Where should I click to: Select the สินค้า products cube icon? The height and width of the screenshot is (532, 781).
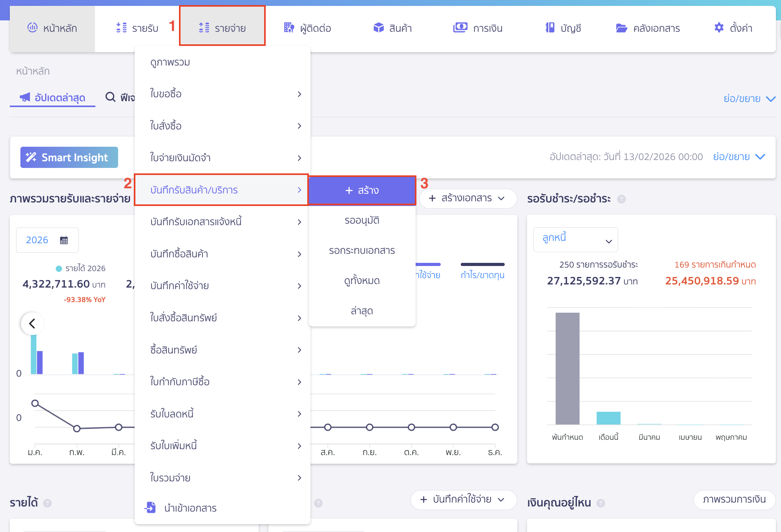[x=379, y=27]
